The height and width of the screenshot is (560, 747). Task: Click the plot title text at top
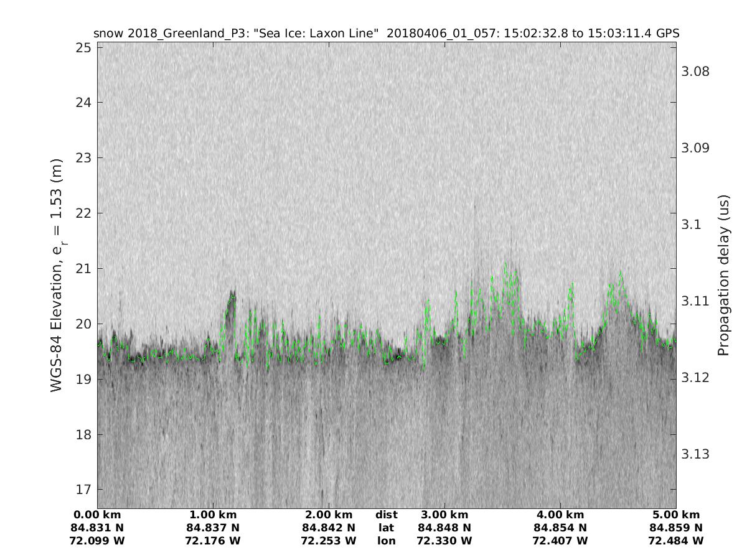(x=386, y=33)
